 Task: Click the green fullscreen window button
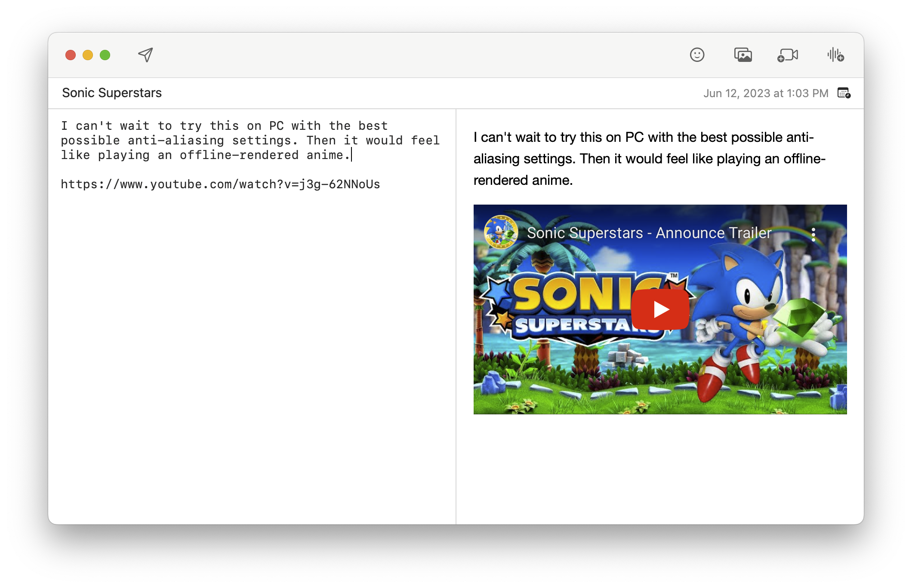[x=105, y=55]
